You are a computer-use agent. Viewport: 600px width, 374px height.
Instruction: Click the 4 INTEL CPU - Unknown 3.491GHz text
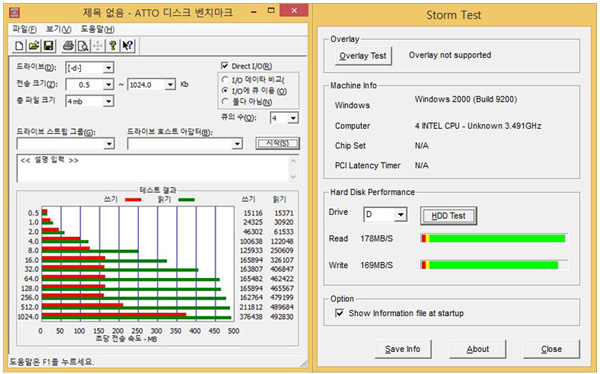478,126
